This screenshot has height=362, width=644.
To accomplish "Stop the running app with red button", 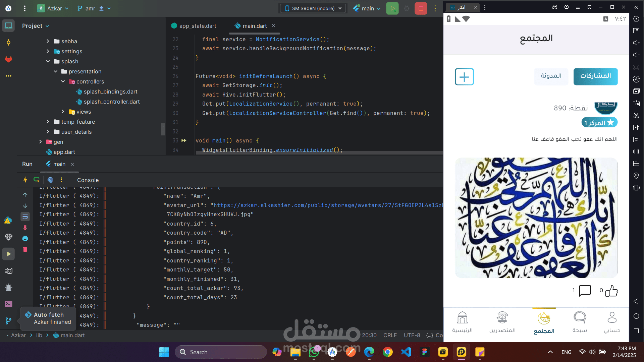I will point(421,8).
